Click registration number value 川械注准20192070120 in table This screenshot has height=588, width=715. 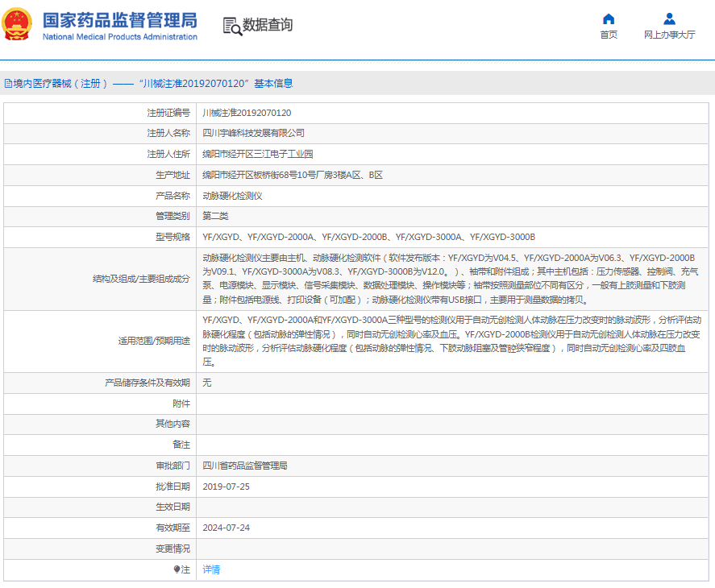[247, 113]
